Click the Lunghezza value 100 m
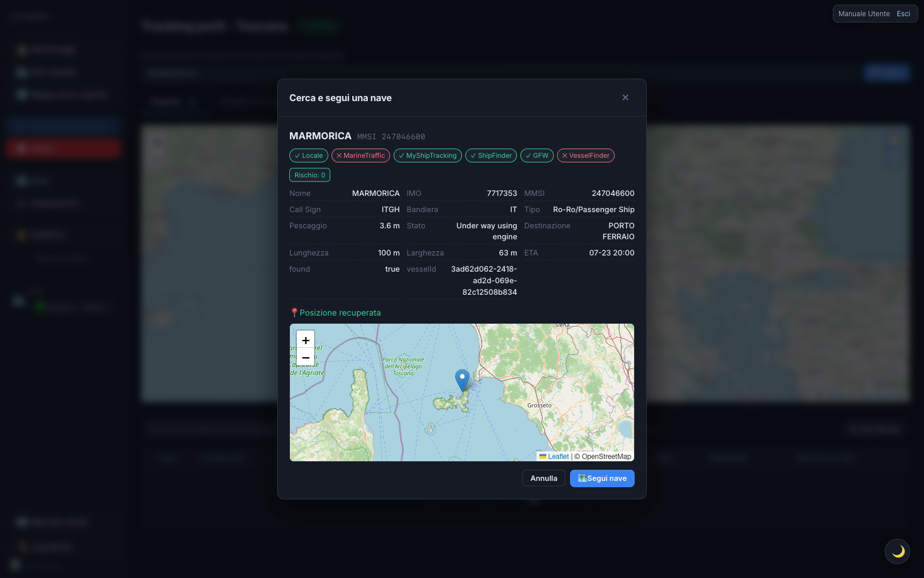 point(389,253)
